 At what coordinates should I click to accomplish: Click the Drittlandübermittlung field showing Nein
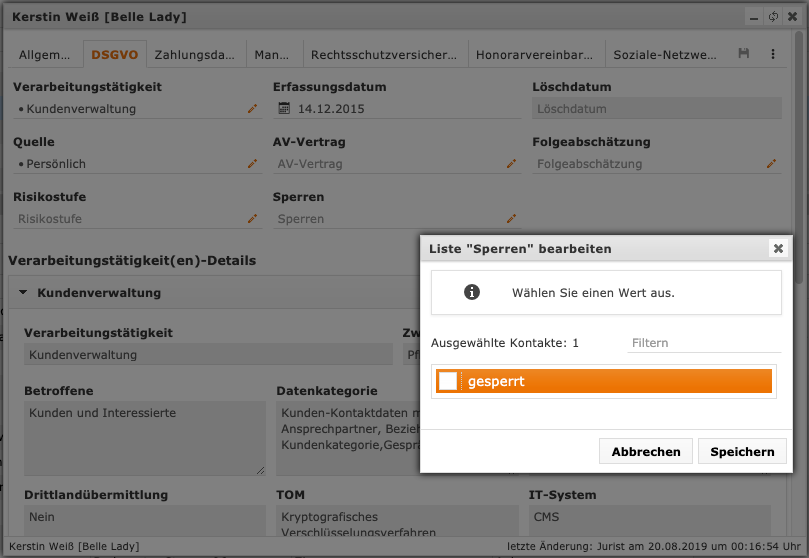pos(144,521)
